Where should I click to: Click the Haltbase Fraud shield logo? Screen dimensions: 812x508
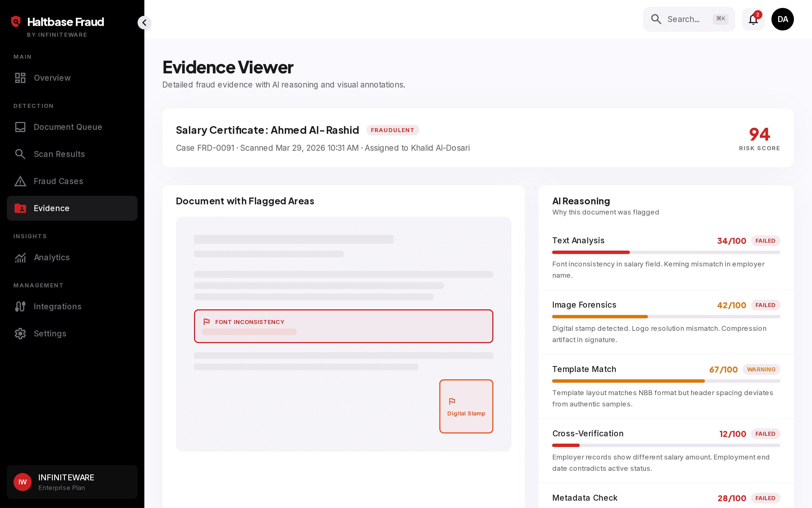(x=16, y=21)
